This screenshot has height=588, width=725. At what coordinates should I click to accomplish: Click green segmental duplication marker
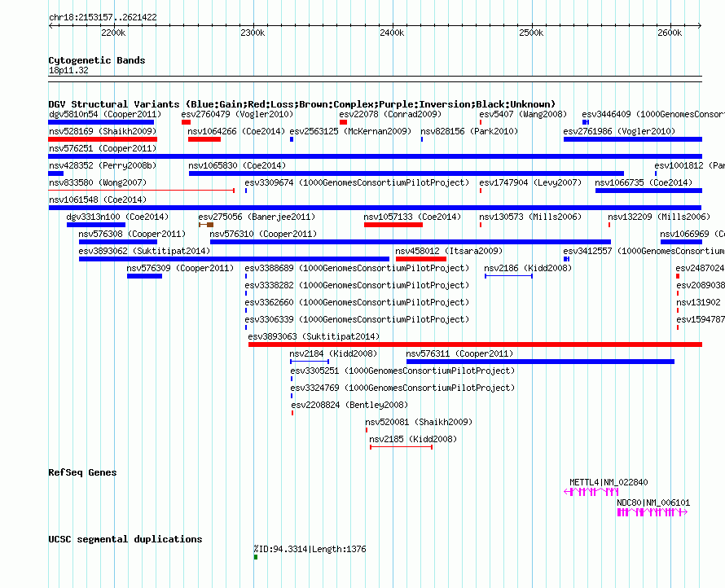(x=256, y=557)
